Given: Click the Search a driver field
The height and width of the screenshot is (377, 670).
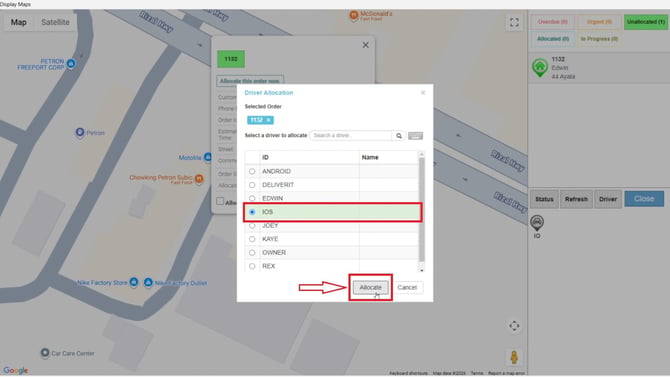Looking at the screenshot, I should pos(350,135).
